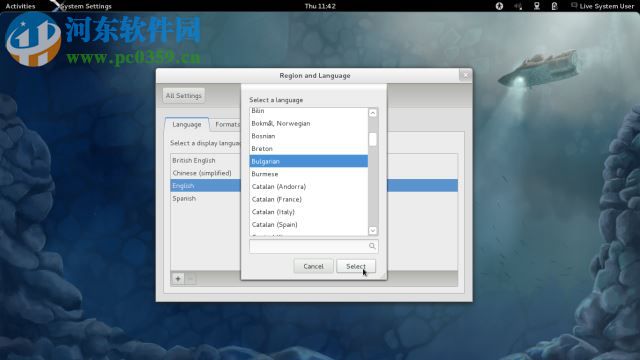Click the Thu 11:42 clock
The image size is (640, 360).
coord(320,6)
